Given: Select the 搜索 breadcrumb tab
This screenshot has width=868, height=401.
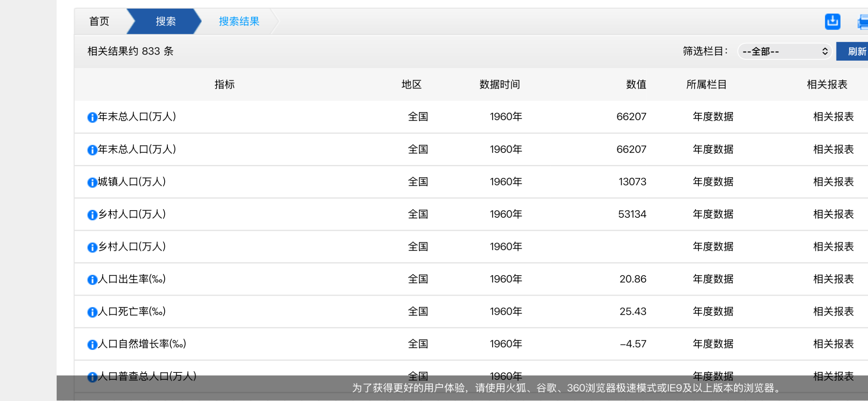Looking at the screenshot, I should 165,21.
